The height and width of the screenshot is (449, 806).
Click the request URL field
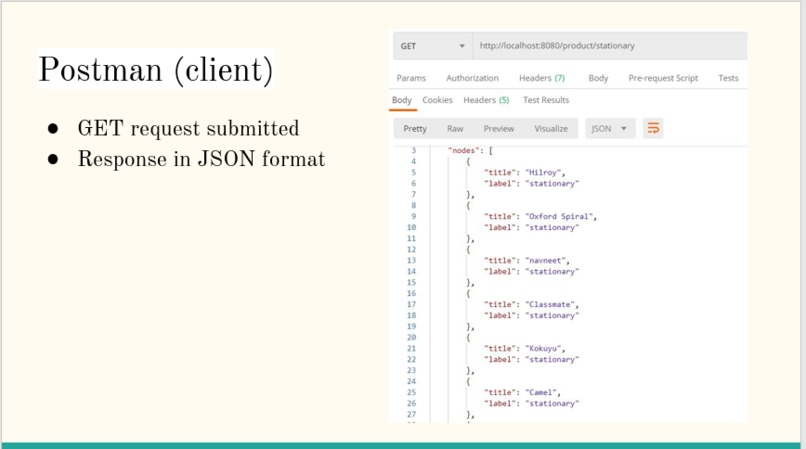(610, 46)
